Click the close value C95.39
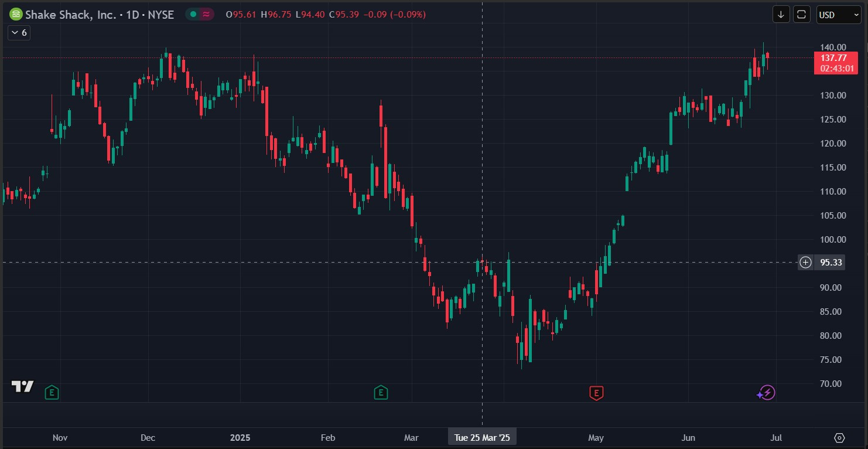868x449 pixels. (x=344, y=15)
